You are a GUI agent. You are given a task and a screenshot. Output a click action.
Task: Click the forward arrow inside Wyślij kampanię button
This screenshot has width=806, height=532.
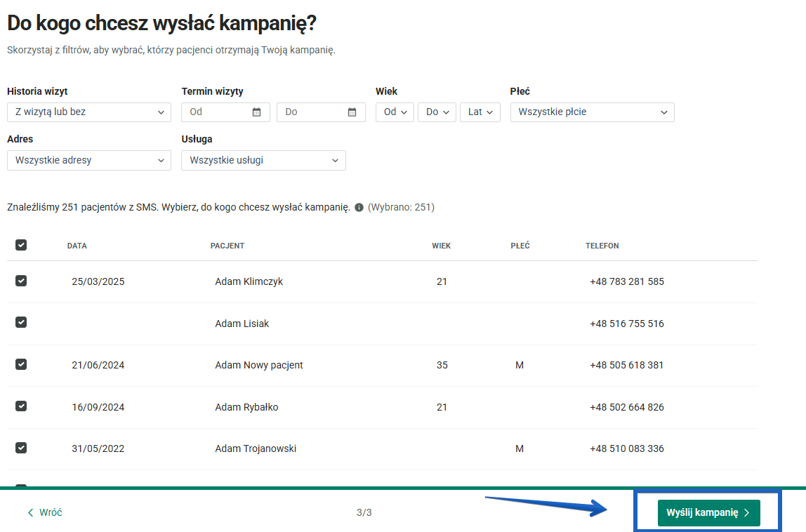(x=746, y=512)
